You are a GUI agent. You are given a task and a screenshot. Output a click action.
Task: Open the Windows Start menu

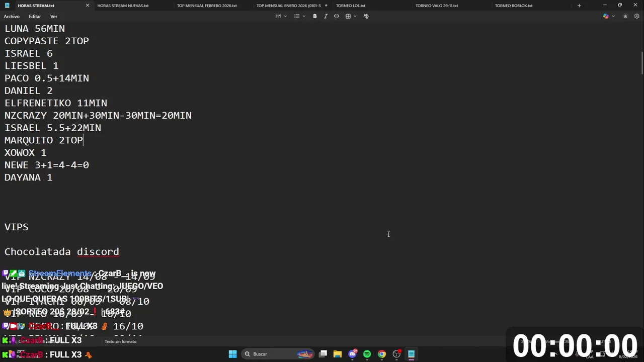232,354
